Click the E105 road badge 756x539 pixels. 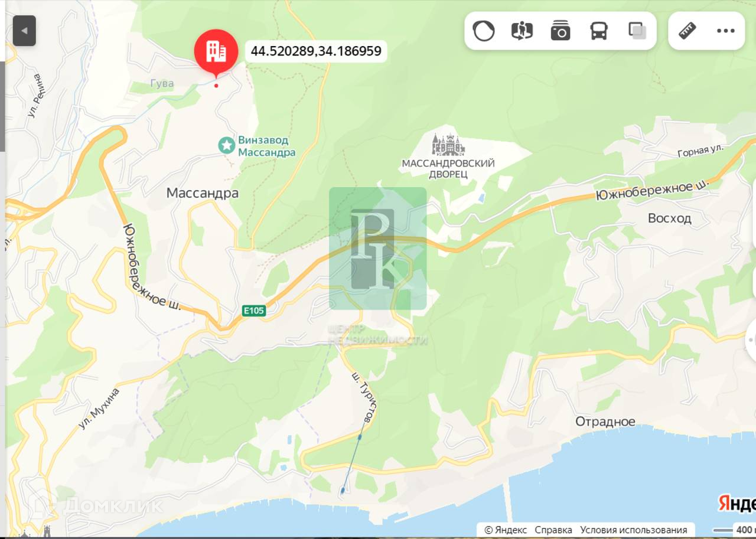254,311
